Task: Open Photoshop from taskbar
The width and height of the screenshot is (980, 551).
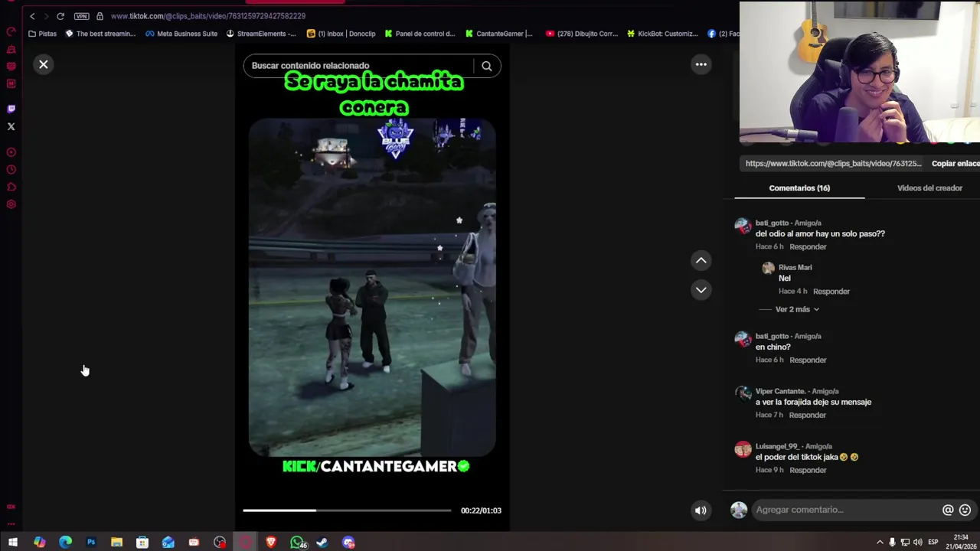Action: pos(90,543)
